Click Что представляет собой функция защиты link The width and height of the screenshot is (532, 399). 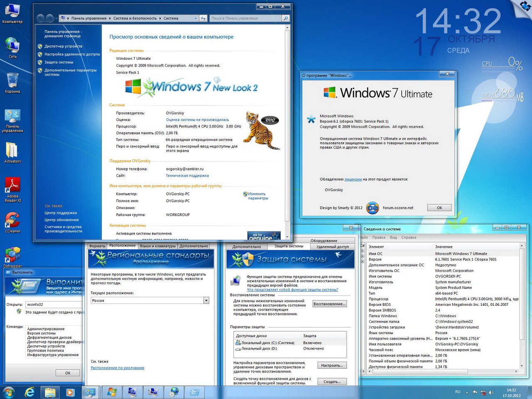click(x=293, y=290)
